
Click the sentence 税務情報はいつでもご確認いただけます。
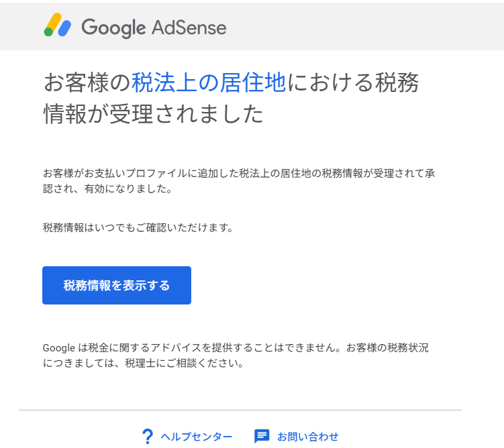click(138, 227)
